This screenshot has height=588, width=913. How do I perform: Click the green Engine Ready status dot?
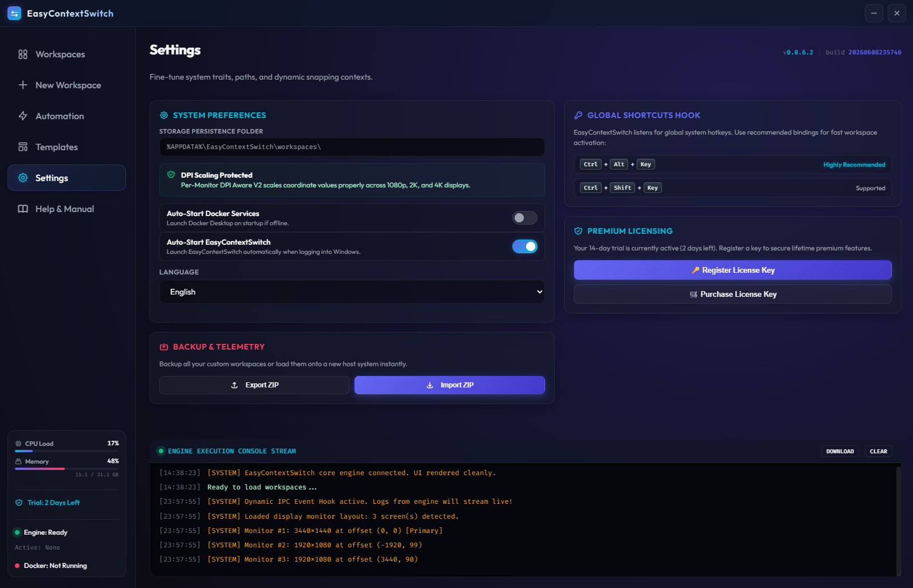[17, 532]
